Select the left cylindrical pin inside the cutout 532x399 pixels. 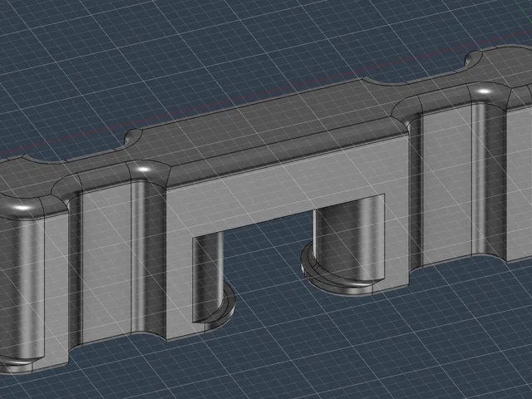208,275
